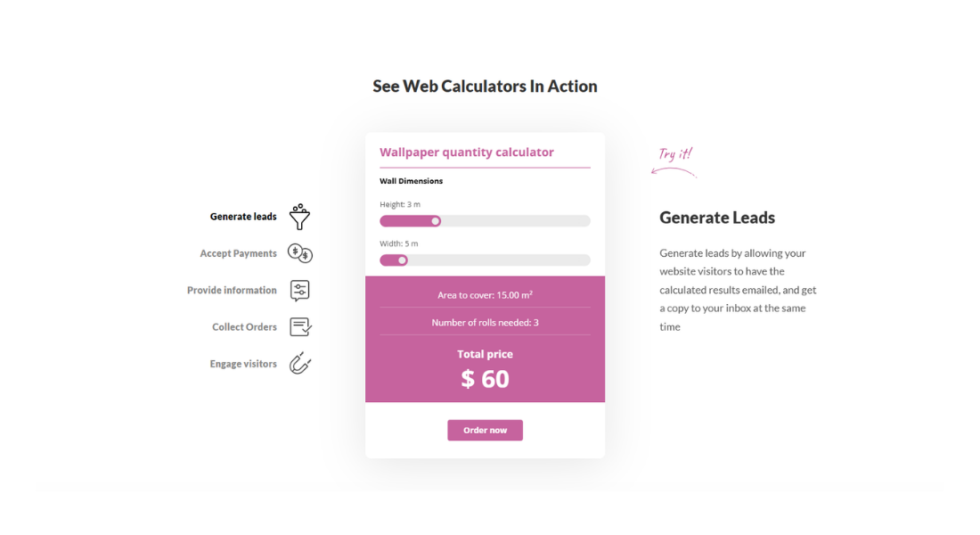Screen dimensions: 980x535
Task: Switch to the Accept Payments tab
Action: pyautogui.click(x=238, y=254)
